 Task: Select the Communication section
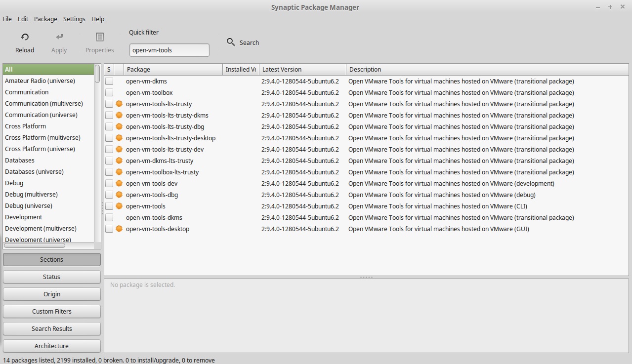(x=48, y=92)
